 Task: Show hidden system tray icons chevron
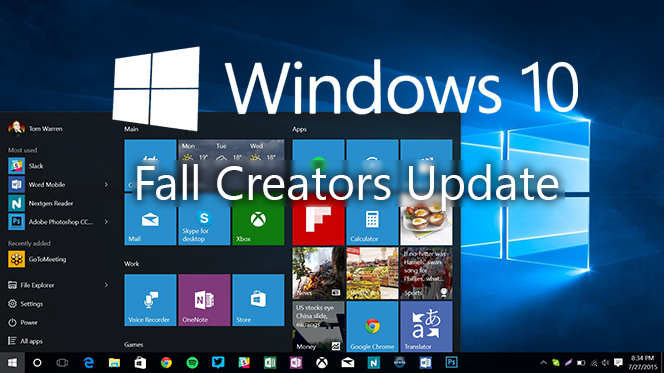coord(543,363)
